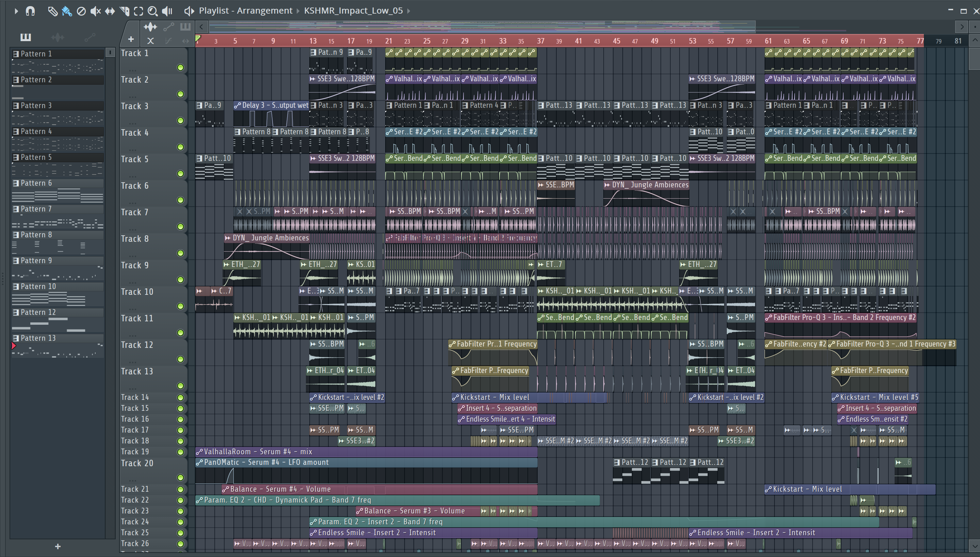This screenshot has width=980, height=557.
Task: Add new pattern with bottom plus button
Action: pos(58,546)
